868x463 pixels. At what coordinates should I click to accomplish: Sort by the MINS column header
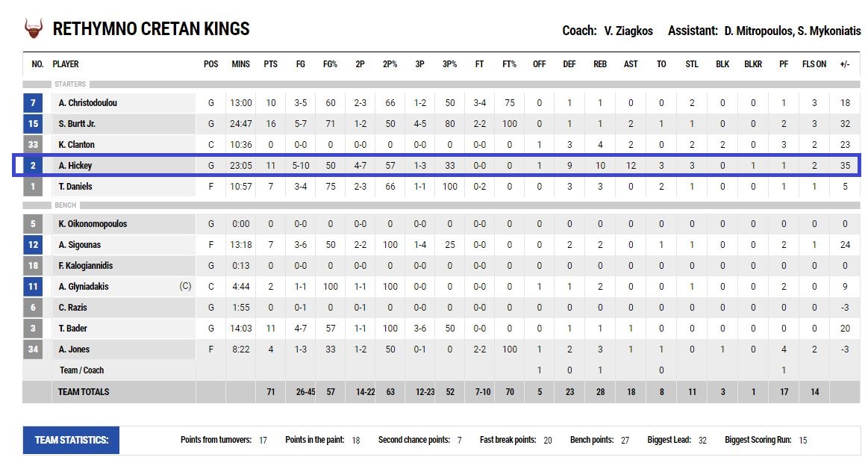[x=241, y=64]
